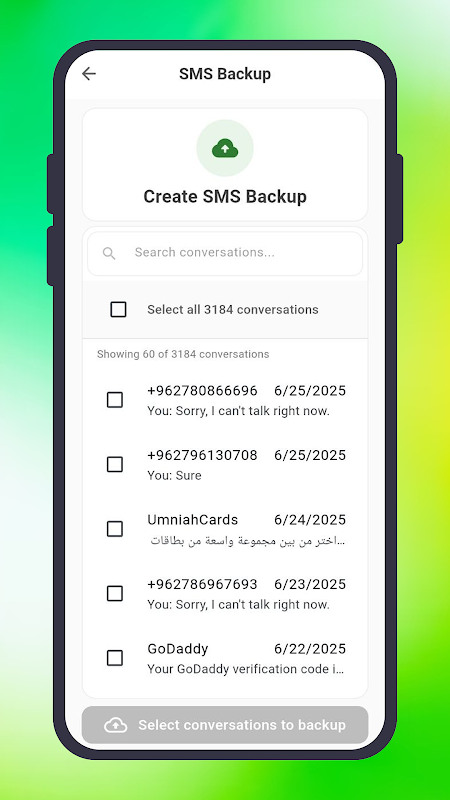Click Select conversations to backup button
The width and height of the screenshot is (450, 800).
pos(225,725)
